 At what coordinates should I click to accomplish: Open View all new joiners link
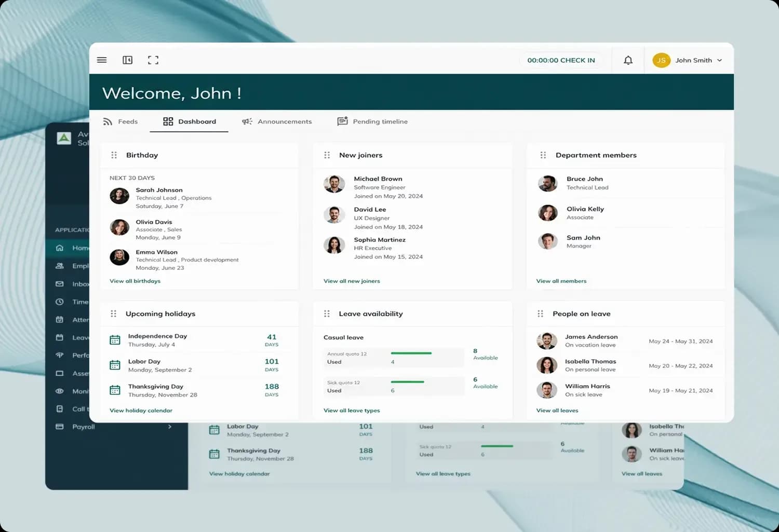(x=352, y=281)
